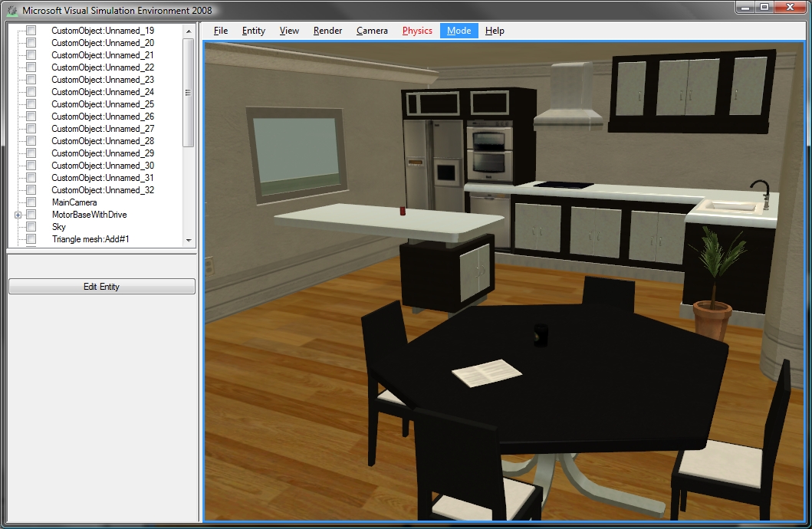Open the Entity menu

(x=253, y=31)
